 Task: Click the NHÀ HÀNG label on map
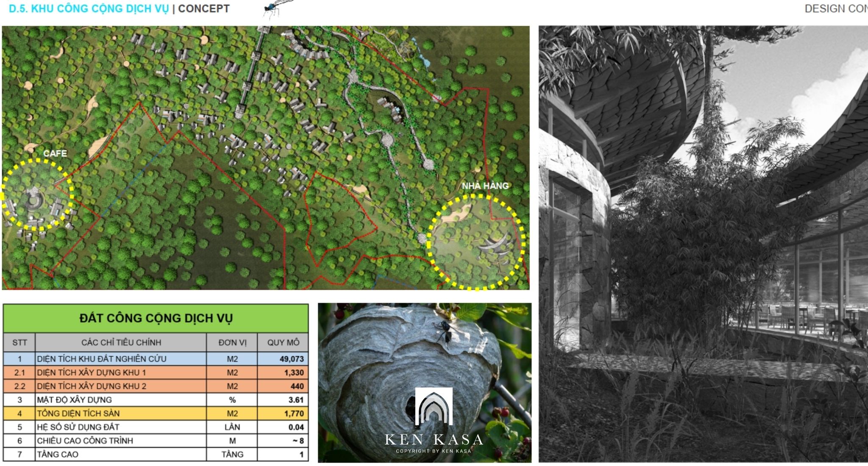[x=485, y=186]
